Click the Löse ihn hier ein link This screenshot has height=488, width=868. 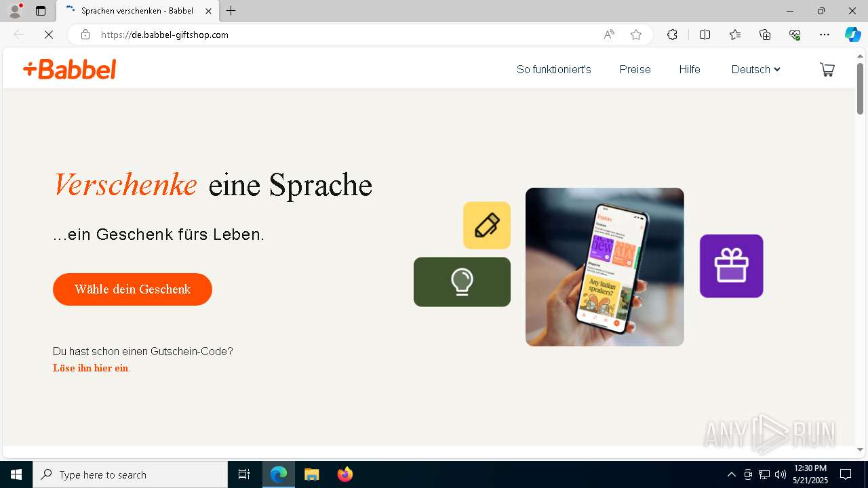pos(91,368)
